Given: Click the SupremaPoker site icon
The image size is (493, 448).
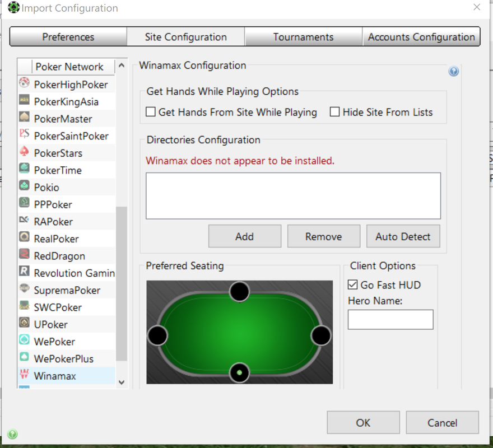Looking at the screenshot, I should click(x=24, y=288).
